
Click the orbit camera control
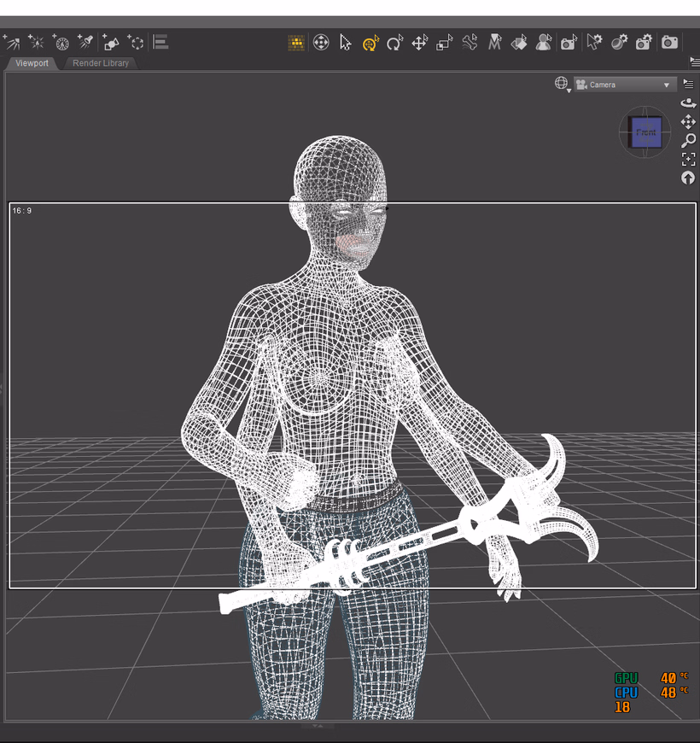(688, 103)
